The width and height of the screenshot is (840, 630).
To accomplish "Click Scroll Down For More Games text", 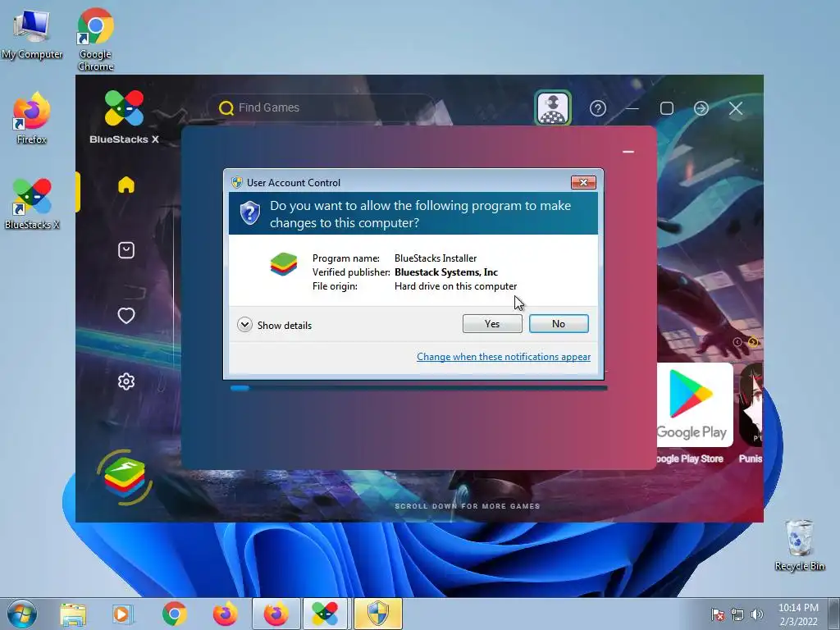I will coord(467,506).
